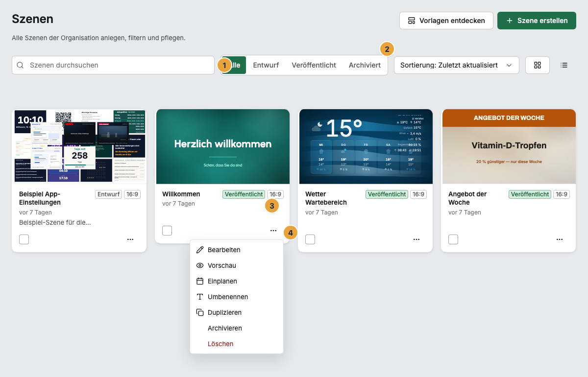Open the Sortierung: Zuletzt aktualisiert dropdown

click(457, 65)
